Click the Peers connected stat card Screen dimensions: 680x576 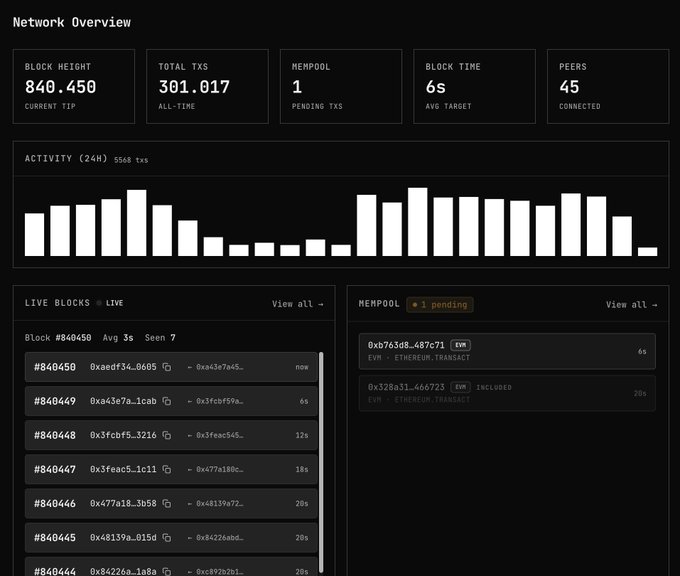click(x=608, y=86)
